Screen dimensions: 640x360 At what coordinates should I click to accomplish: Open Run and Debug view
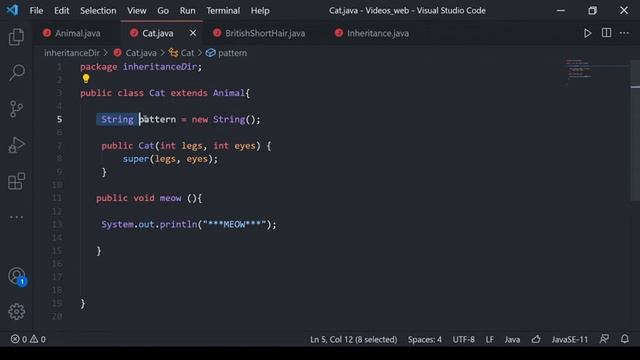(16, 145)
